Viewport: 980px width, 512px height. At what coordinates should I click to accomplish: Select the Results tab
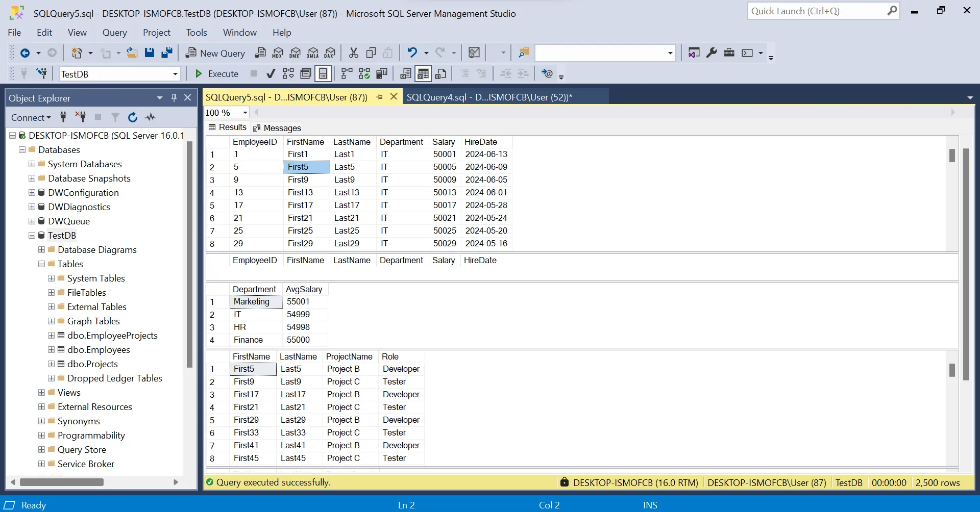(228, 127)
